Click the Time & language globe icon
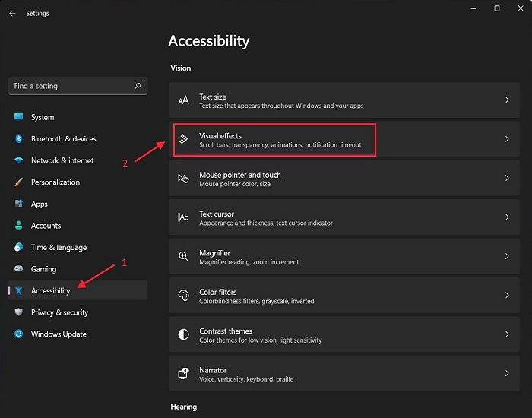Image resolution: width=532 pixels, height=418 pixels. [x=19, y=247]
